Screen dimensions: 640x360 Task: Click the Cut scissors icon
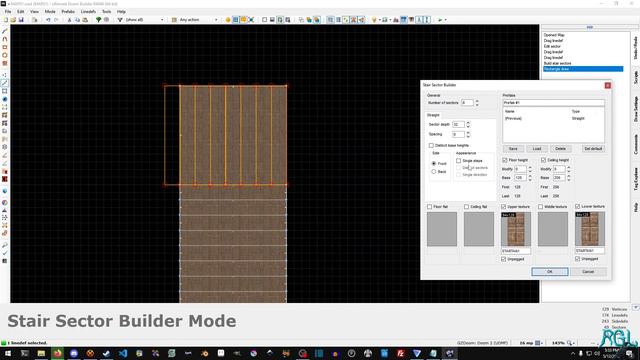[x=69, y=20]
